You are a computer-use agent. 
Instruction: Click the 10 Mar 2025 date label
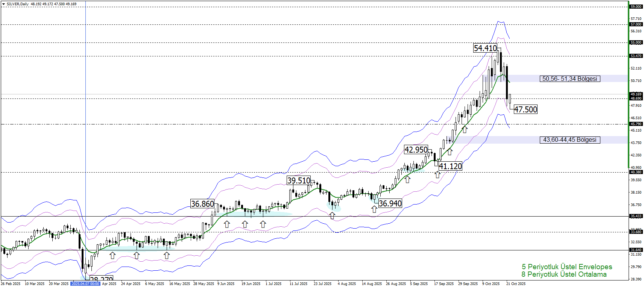[35, 284]
